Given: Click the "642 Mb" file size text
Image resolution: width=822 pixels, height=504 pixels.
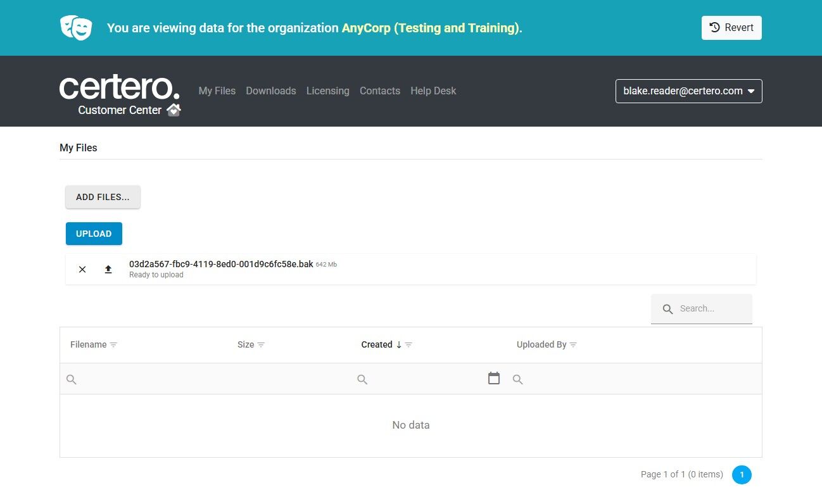Looking at the screenshot, I should (326, 265).
